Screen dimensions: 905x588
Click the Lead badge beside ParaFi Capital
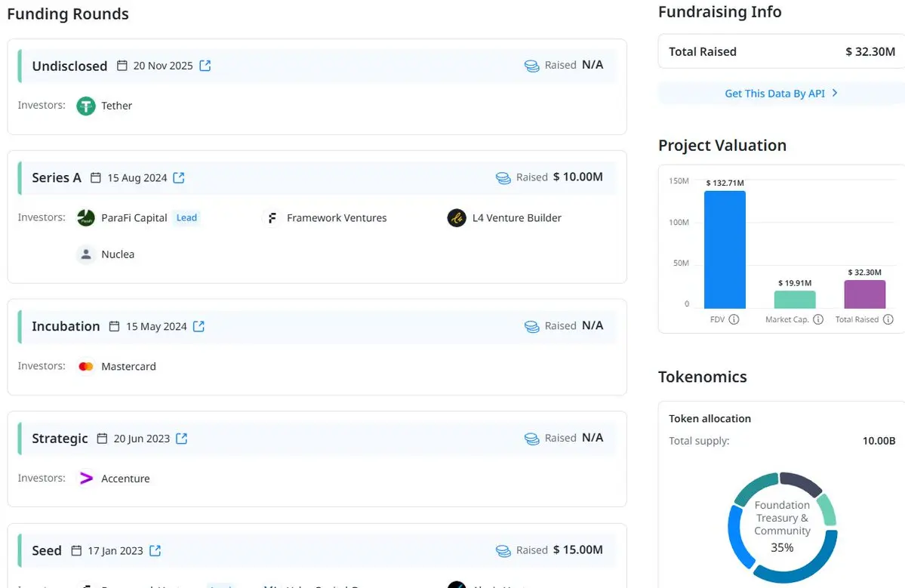(x=186, y=218)
